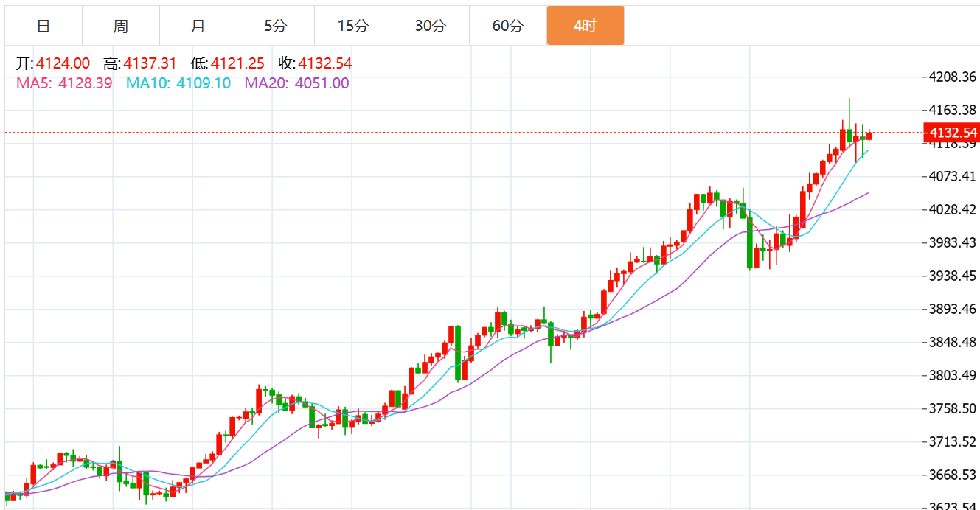Screen dimensions: 980x510
Task: Choose the 30分 timeframe tab
Action: coord(430,26)
